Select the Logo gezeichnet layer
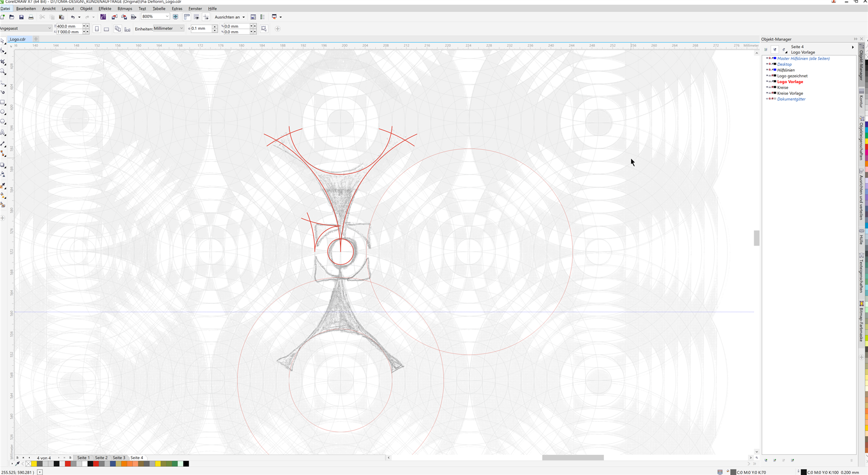The image size is (868, 475). (x=792, y=76)
